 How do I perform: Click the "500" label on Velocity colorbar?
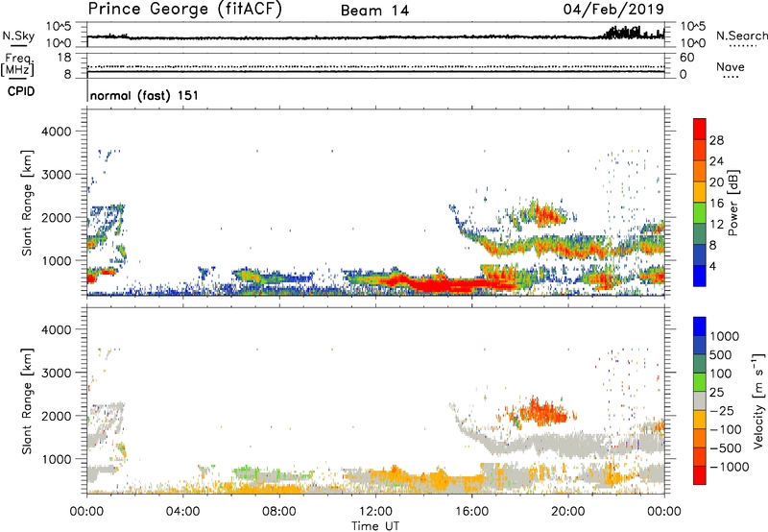click(721, 355)
